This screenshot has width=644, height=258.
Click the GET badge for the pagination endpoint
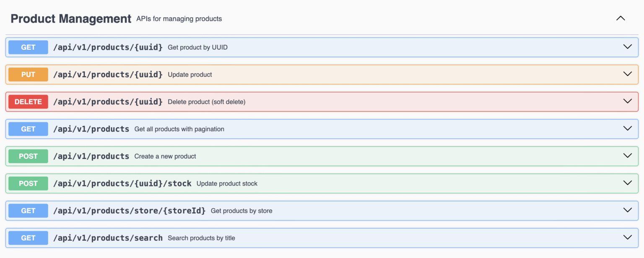tap(28, 129)
